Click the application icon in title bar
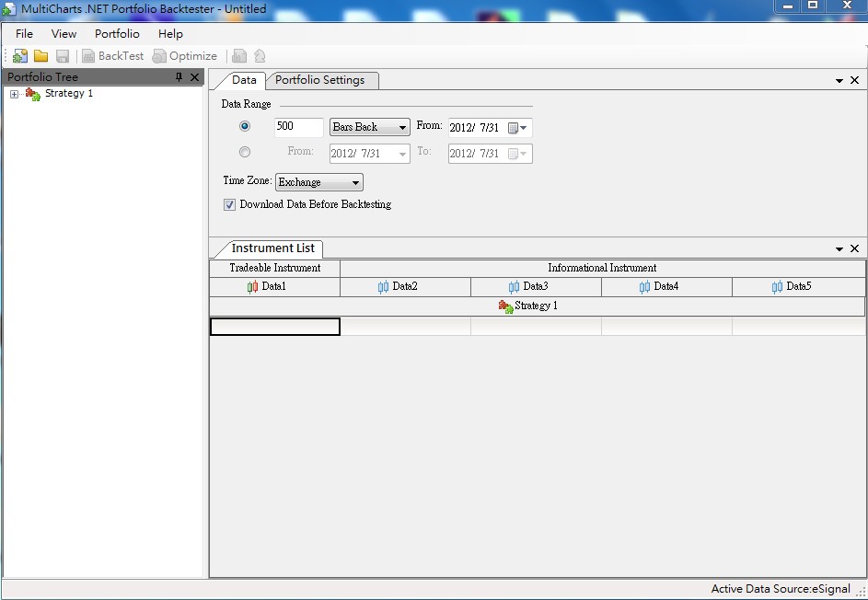The image size is (868, 600). click(x=9, y=9)
